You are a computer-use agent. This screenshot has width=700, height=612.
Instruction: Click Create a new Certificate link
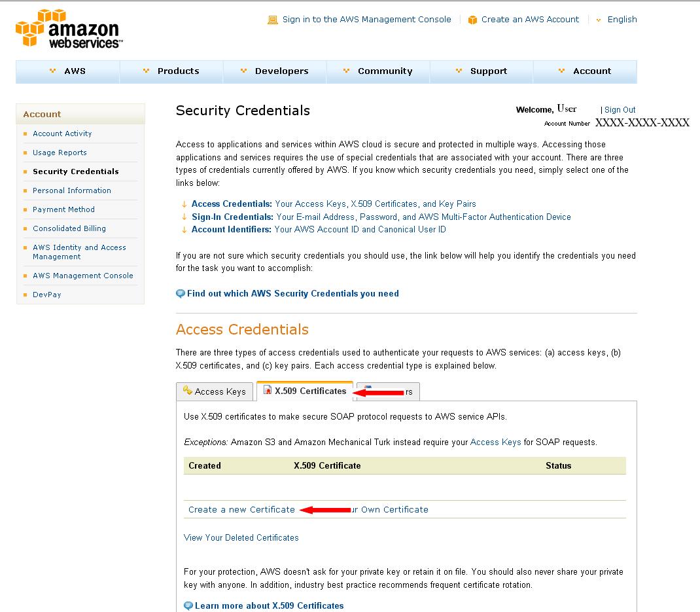click(241, 509)
